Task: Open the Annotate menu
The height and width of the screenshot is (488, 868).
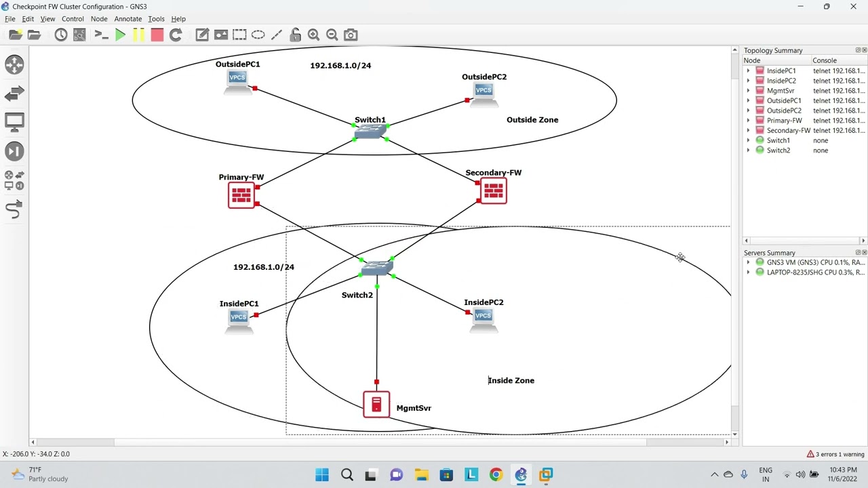Action: point(128,19)
